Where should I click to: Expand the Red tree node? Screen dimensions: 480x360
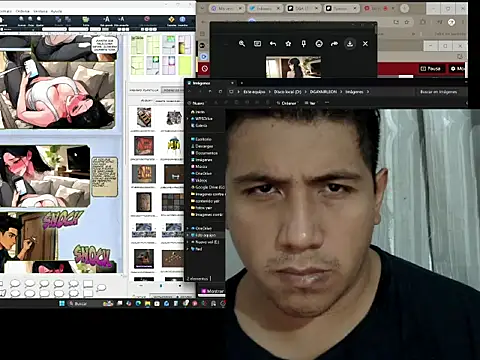pyautogui.click(x=188, y=249)
